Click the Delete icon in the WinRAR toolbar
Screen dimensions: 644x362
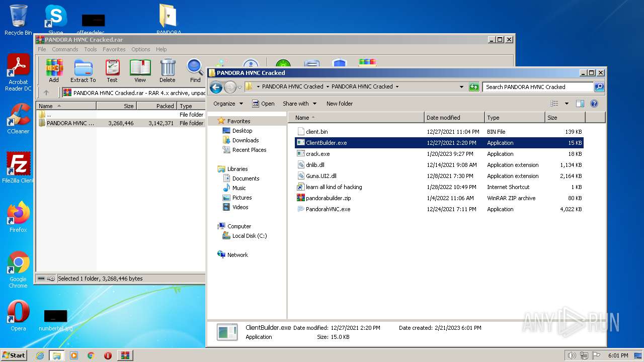(168, 70)
